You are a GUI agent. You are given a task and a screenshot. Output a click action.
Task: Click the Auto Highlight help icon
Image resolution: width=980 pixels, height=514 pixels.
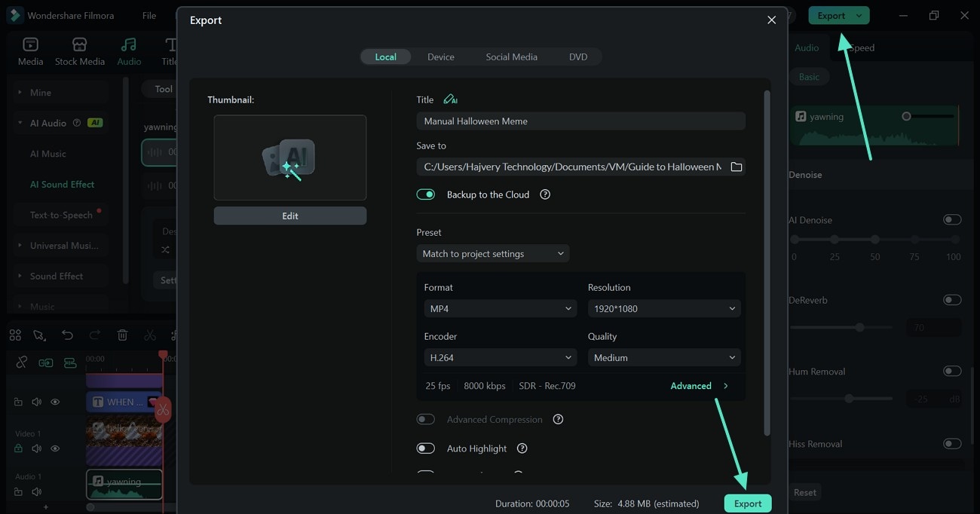click(x=522, y=448)
